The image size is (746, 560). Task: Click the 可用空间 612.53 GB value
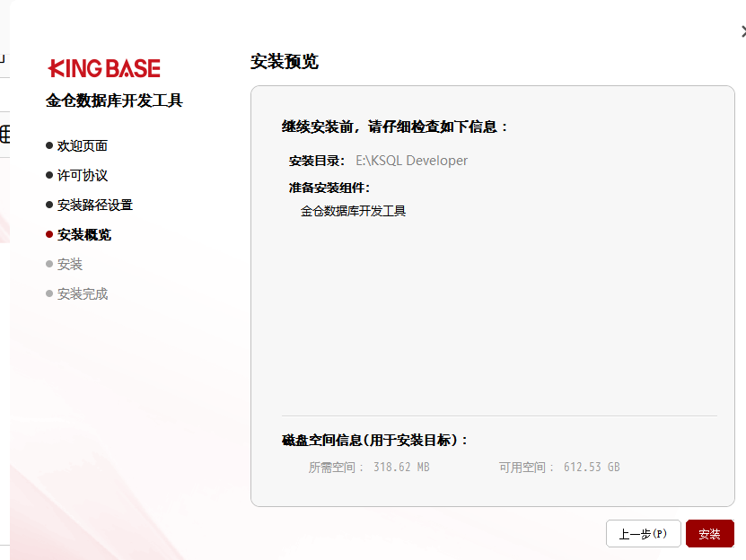[592, 467]
